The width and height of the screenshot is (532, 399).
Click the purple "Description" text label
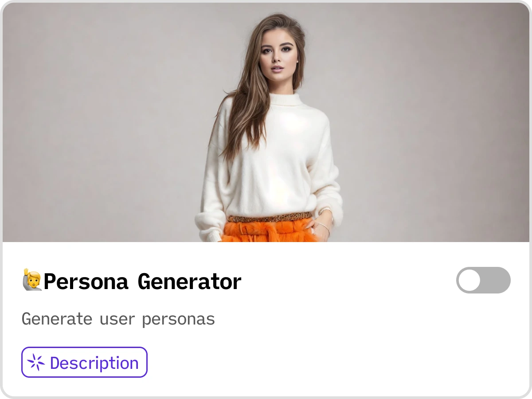point(94,363)
